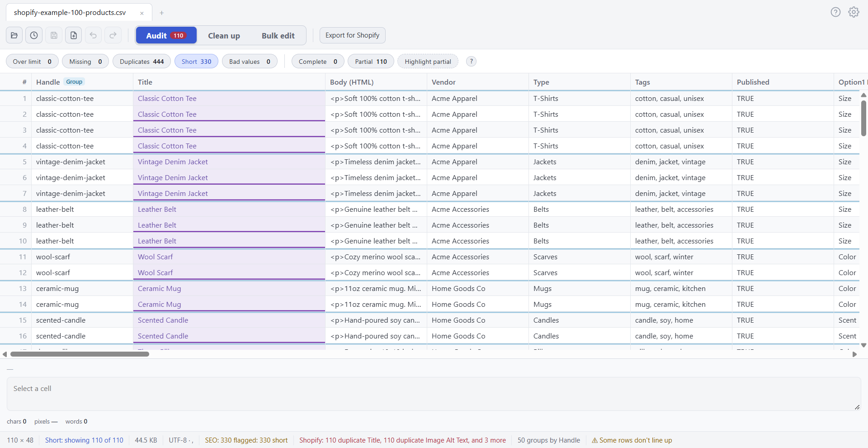This screenshot has height=448, width=868.
Task: Click the save disk icon
Action: click(x=54, y=35)
